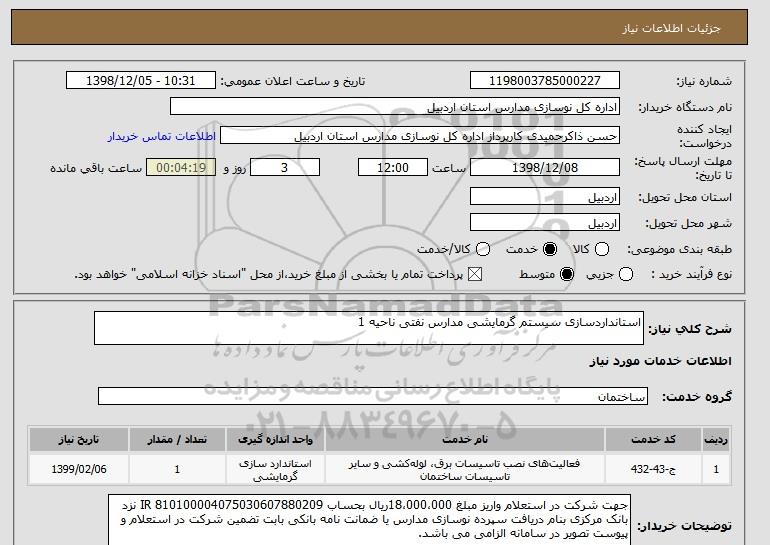Click the ردیف column header

[716, 439]
